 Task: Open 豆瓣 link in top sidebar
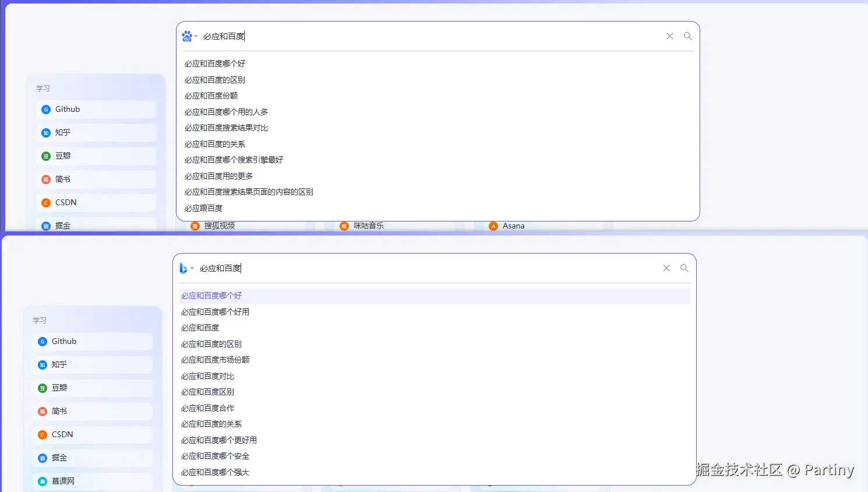click(96, 156)
